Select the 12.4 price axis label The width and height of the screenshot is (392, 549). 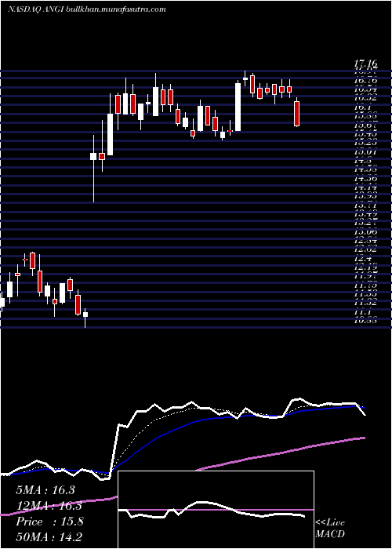click(362, 259)
